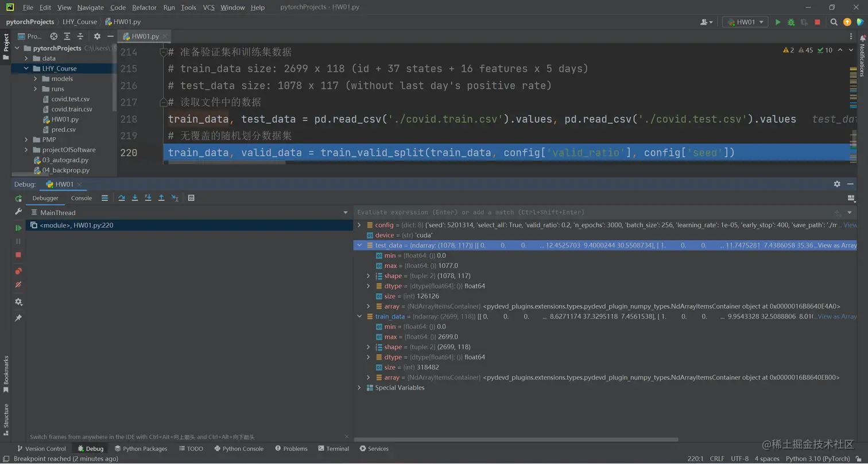This screenshot has height=464, width=868.
Task: Click the CRLF line separator widget
Action: click(x=717, y=458)
